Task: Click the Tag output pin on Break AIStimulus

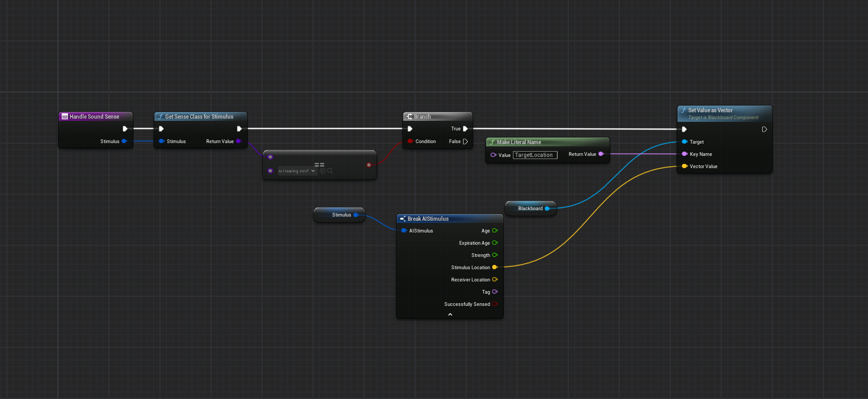Action: point(494,292)
